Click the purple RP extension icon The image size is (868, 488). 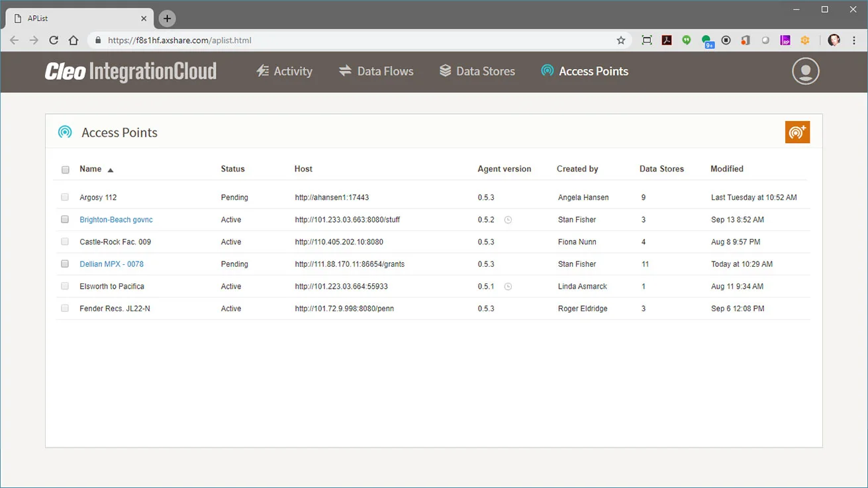pos(785,40)
